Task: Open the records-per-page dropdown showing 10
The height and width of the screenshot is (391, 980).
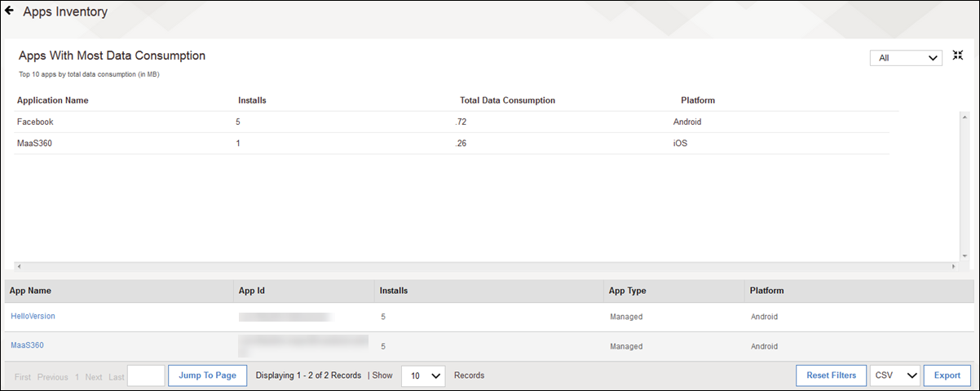Action: coord(423,375)
